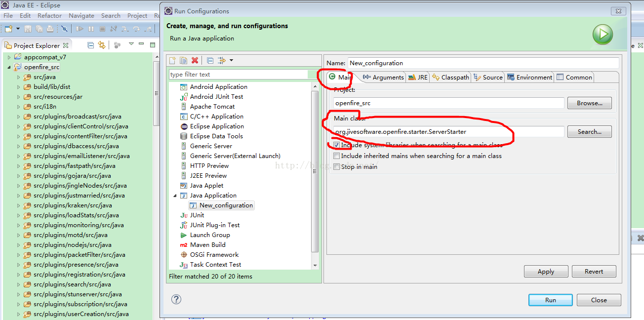The image size is (644, 320).
Task: Switch to the Arguments tab
Action: coord(383,77)
